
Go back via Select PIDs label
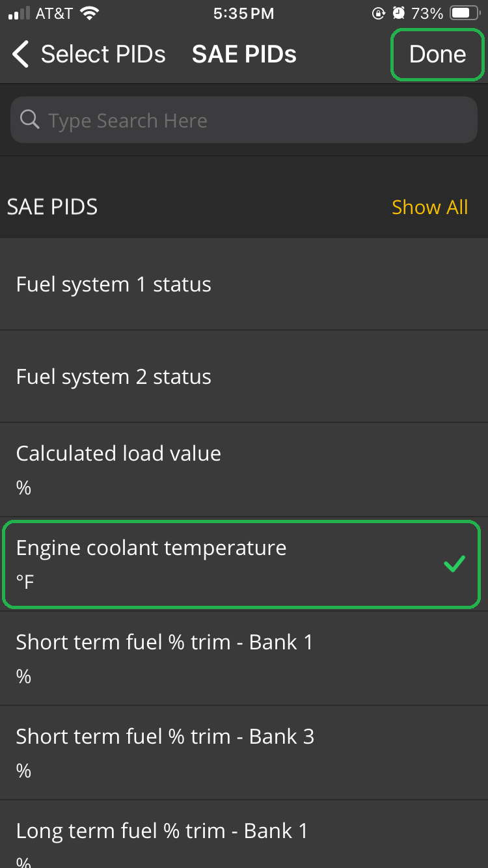click(103, 54)
